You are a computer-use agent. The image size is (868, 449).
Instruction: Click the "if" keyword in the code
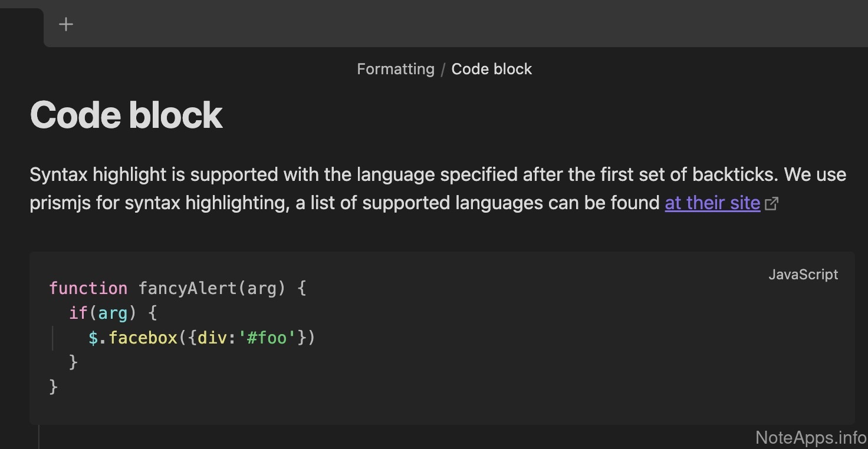(x=78, y=313)
